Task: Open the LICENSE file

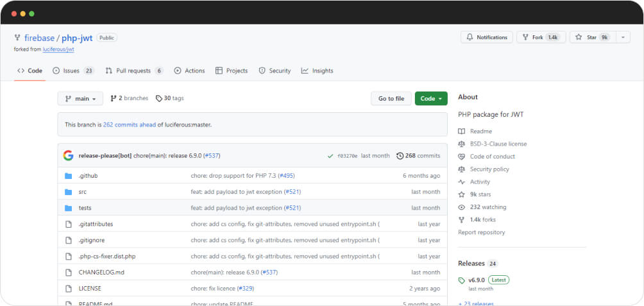Action: [x=90, y=288]
